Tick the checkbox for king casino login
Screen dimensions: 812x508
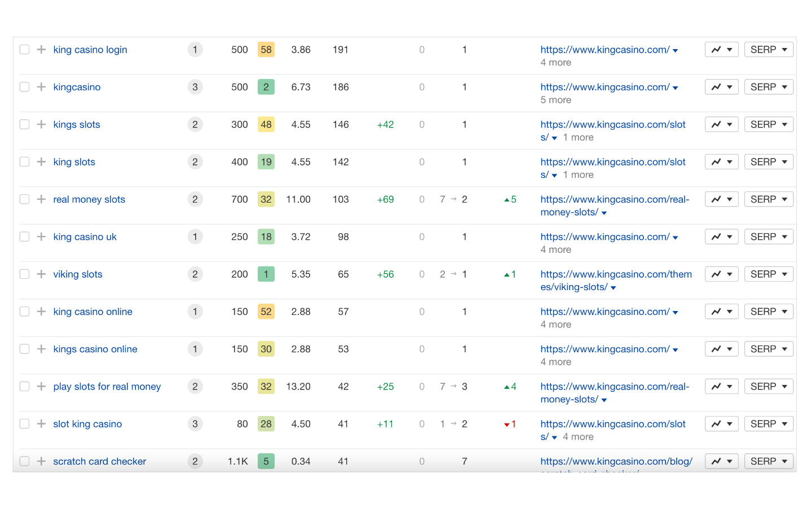(x=24, y=50)
